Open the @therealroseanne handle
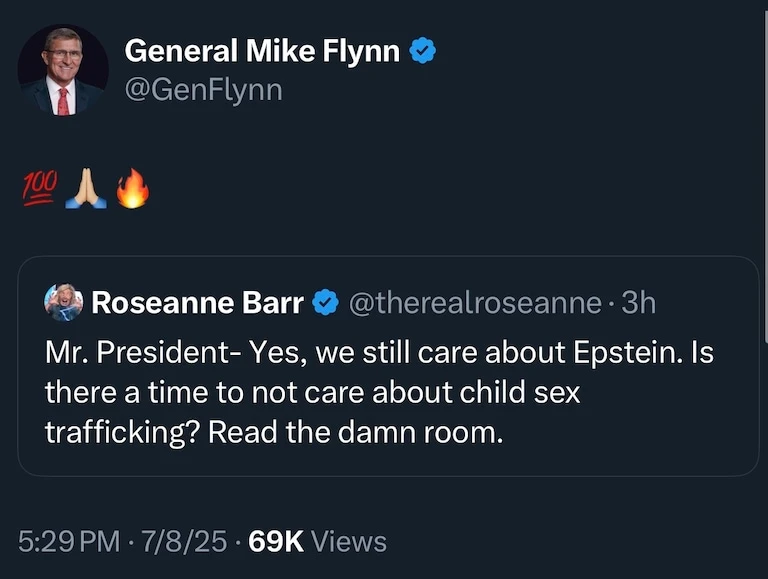Viewport: 768px width, 579px height. point(474,302)
